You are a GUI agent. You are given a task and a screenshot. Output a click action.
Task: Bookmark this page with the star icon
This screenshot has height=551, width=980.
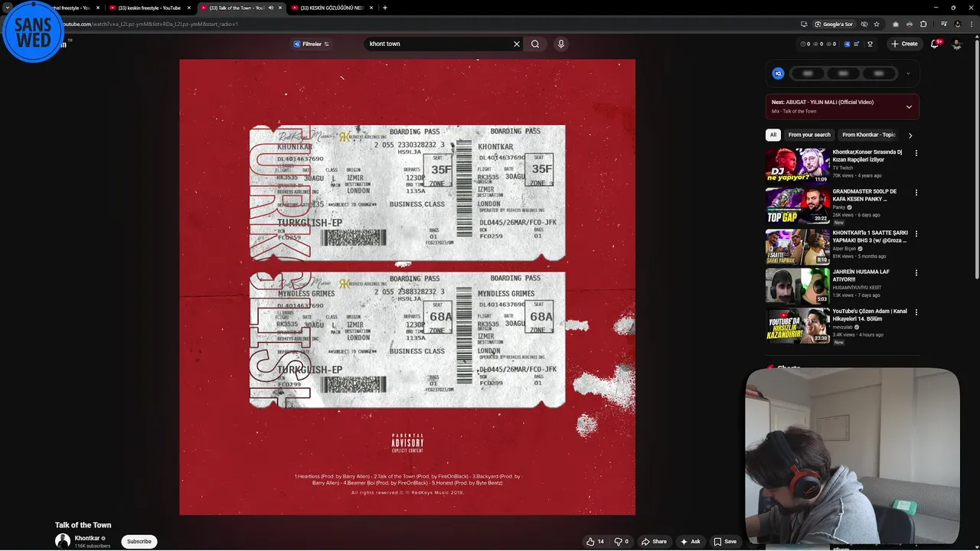(877, 24)
